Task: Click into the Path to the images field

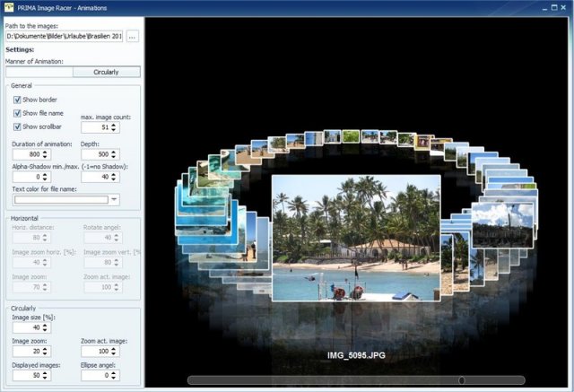Action: point(64,36)
